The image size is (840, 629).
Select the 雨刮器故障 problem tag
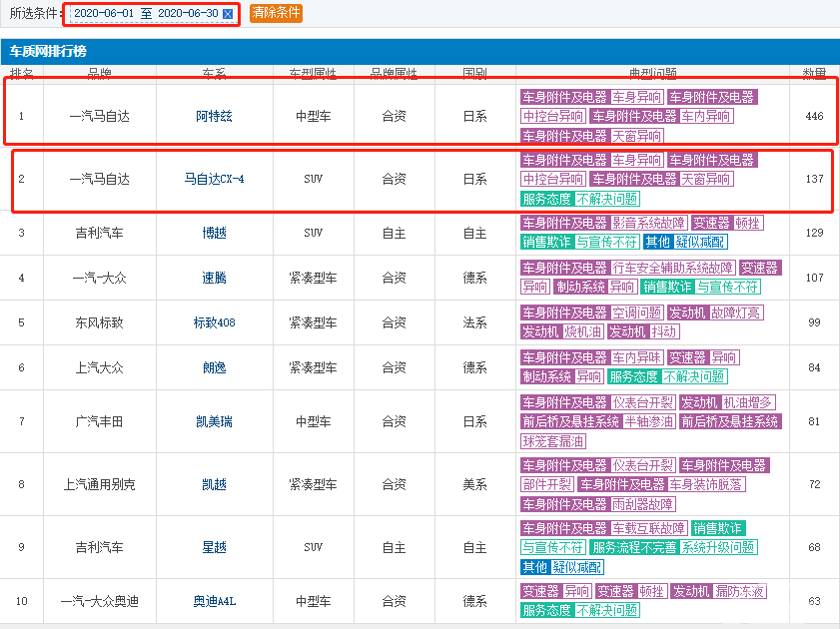[x=642, y=504]
